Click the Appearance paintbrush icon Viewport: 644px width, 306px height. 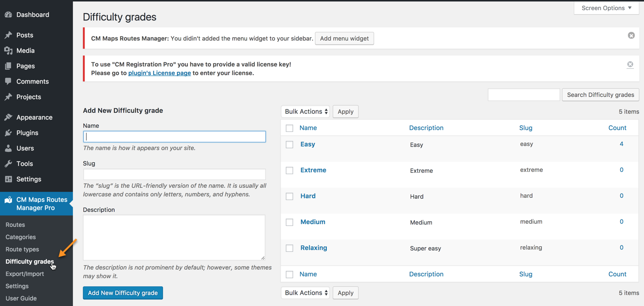point(8,117)
